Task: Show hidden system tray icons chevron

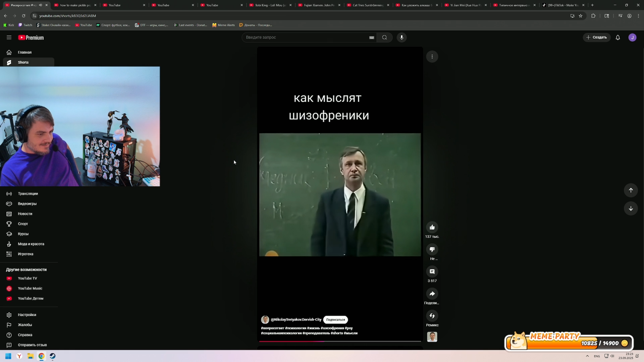Action: coord(587,356)
